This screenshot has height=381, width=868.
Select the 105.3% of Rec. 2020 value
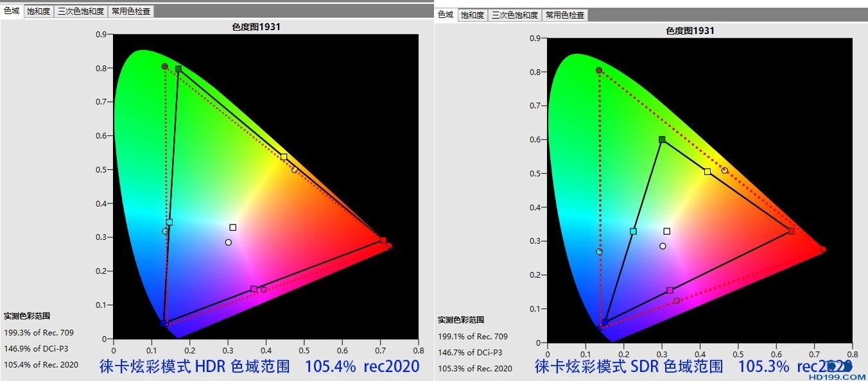pos(475,368)
